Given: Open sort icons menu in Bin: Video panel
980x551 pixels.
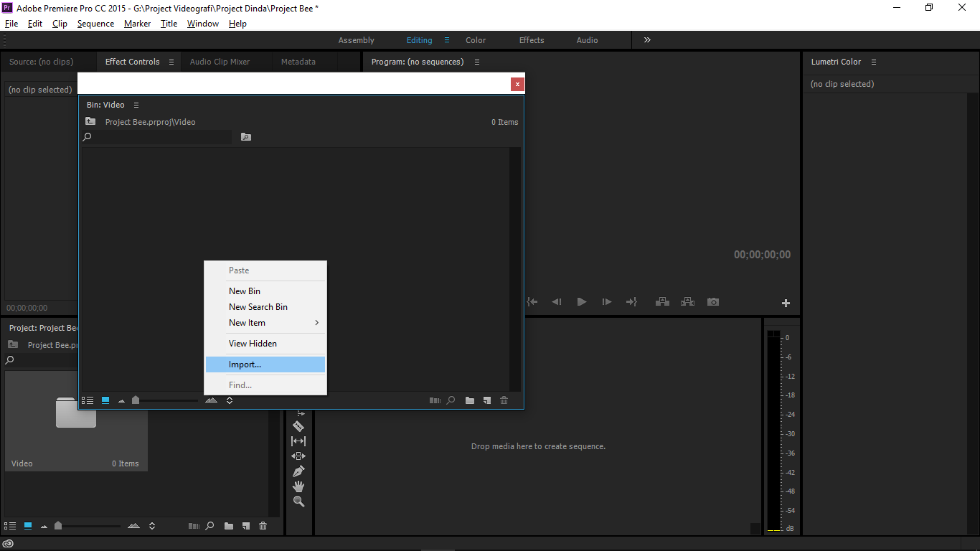Looking at the screenshot, I should (x=230, y=400).
